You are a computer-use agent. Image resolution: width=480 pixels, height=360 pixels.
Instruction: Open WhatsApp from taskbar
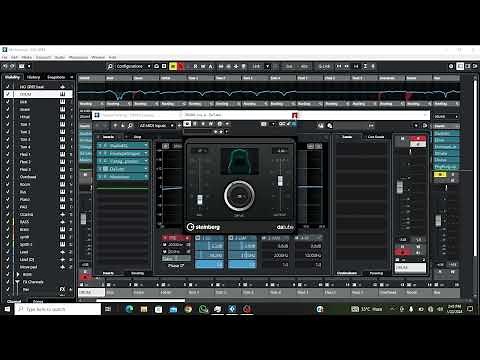(203, 309)
